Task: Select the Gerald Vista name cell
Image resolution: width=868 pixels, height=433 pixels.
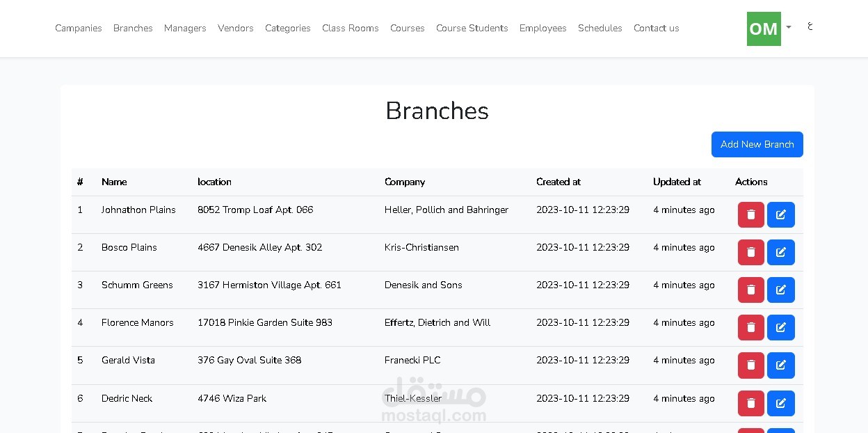Action: point(128,360)
